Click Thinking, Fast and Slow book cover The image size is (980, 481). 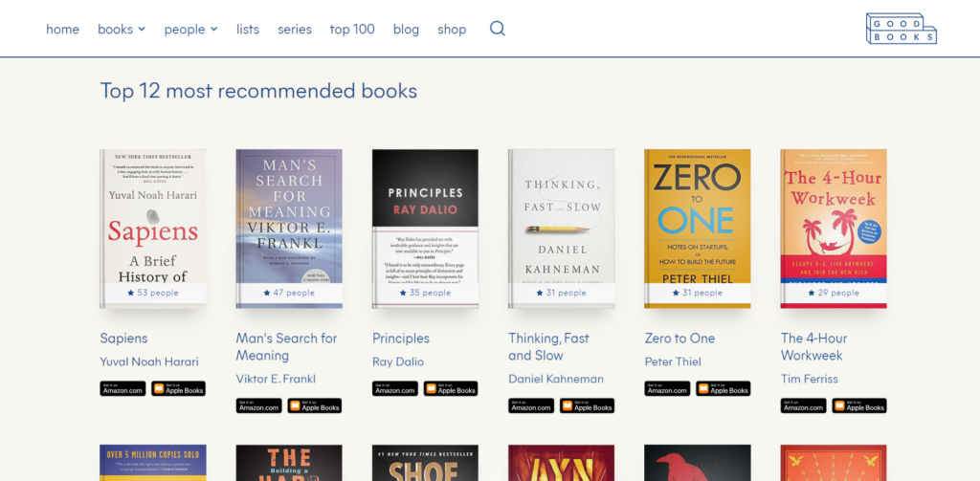(561, 229)
